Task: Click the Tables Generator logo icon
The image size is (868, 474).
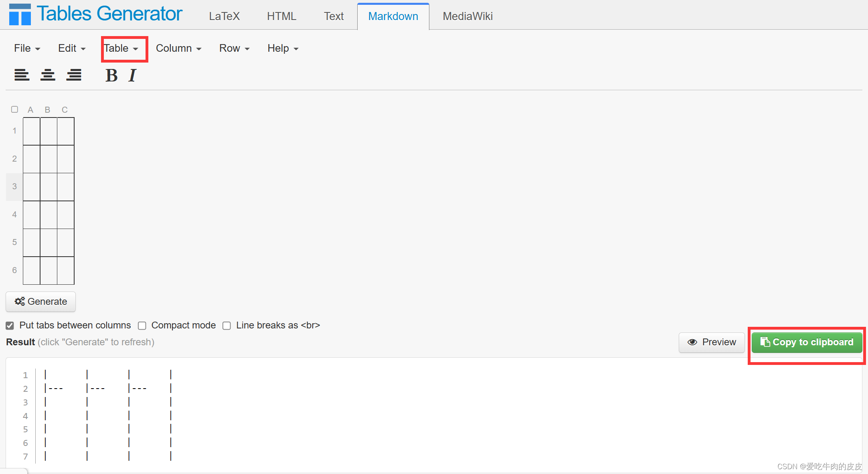Action: coord(20,14)
